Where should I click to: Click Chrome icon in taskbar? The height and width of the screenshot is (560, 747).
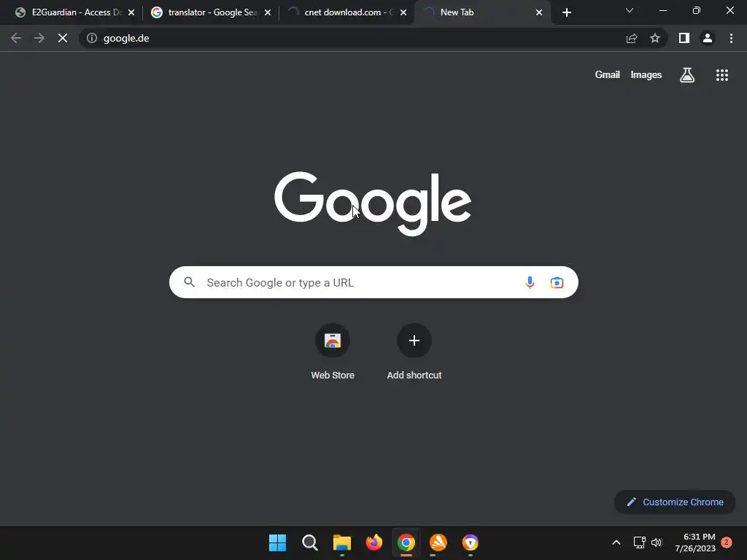(x=406, y=542)
